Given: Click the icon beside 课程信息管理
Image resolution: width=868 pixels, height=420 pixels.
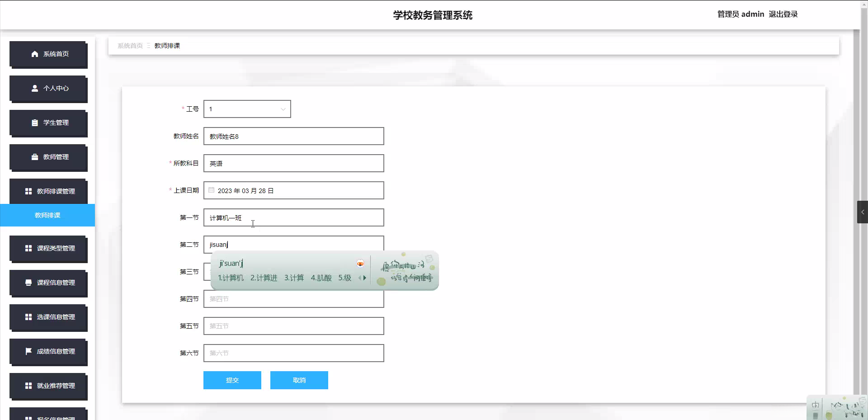Looking at the screenshot, I should [x=28, y=283].
